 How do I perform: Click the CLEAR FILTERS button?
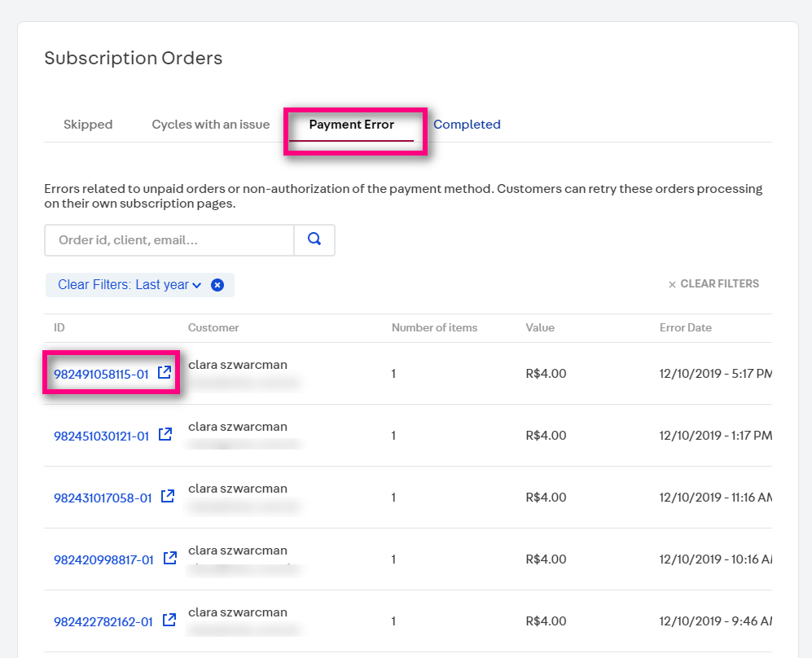pos(713,284)
